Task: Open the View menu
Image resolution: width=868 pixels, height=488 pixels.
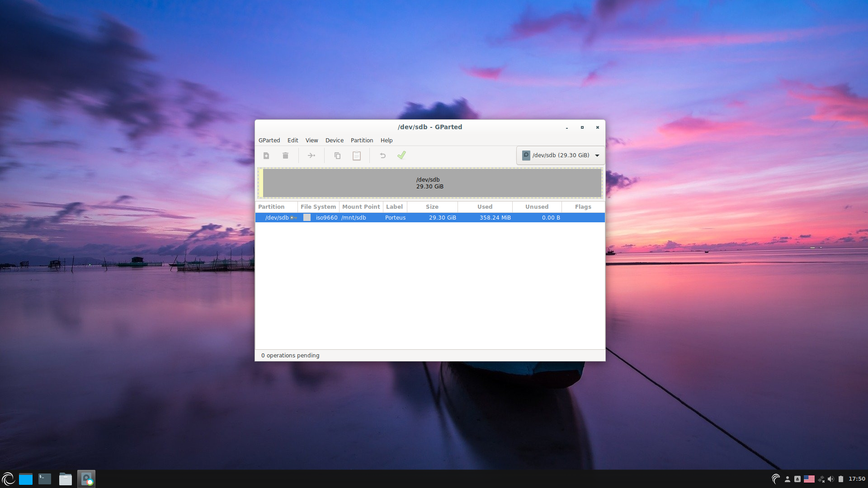Action: [x=311, y=140]
